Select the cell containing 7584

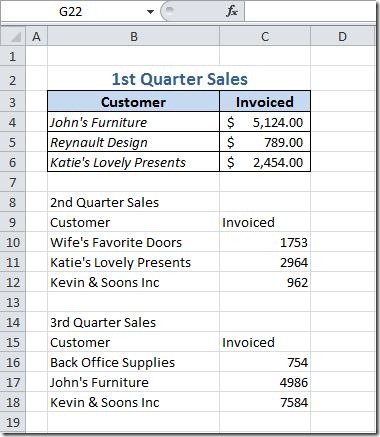265,402
